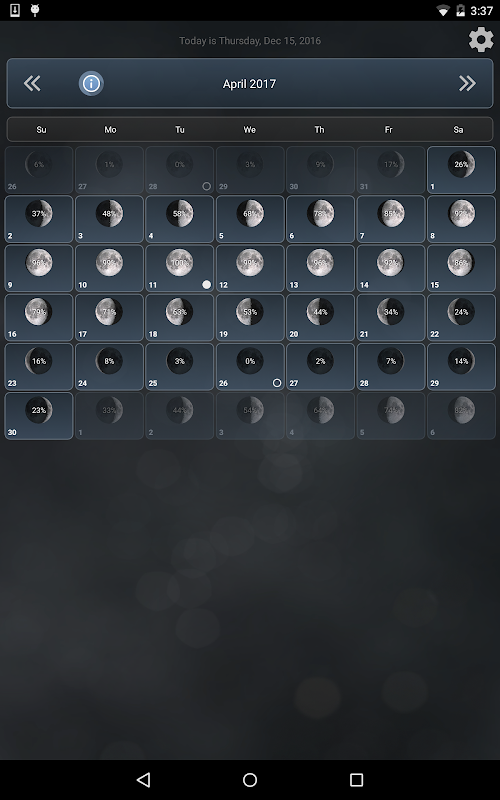The width and height of the screenshot is (500, 800).
Task: Select greyed March 28 new moon cell
Action: pyautogui.click(x=180, y=169)
